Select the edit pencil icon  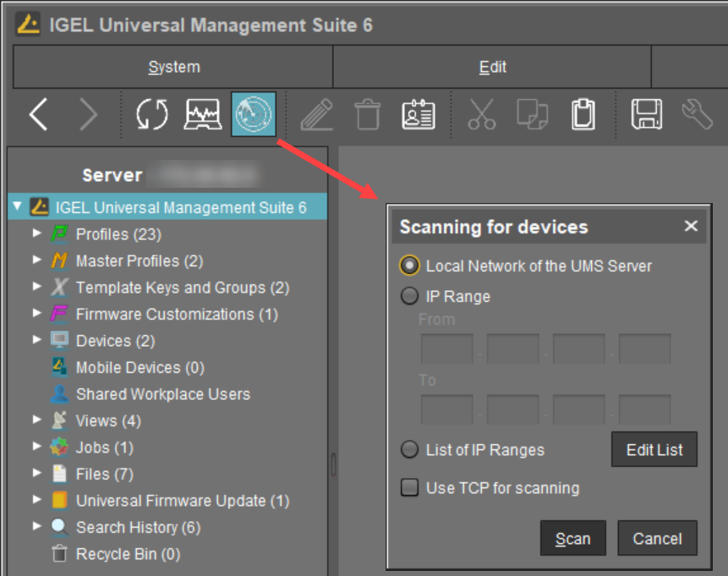[317, 115]
